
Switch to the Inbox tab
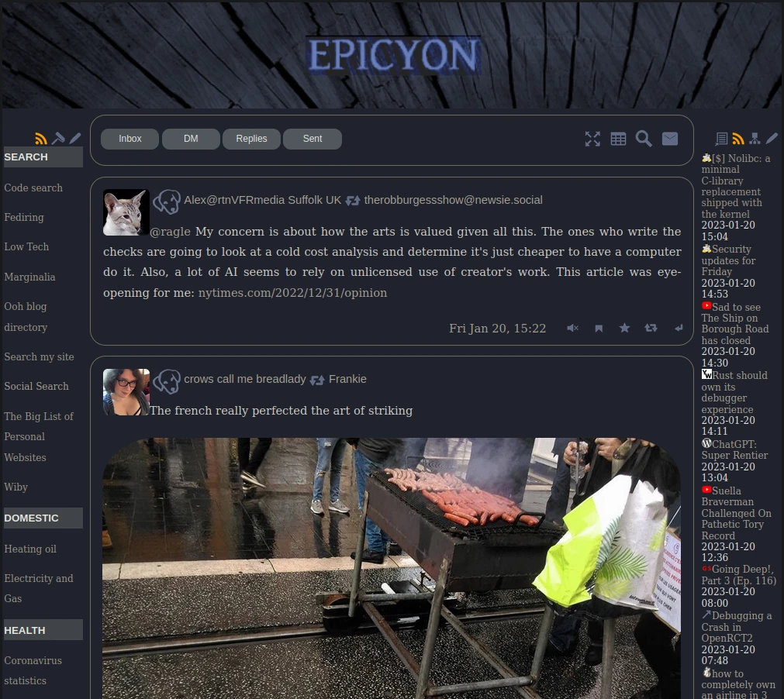pos(130,139)
